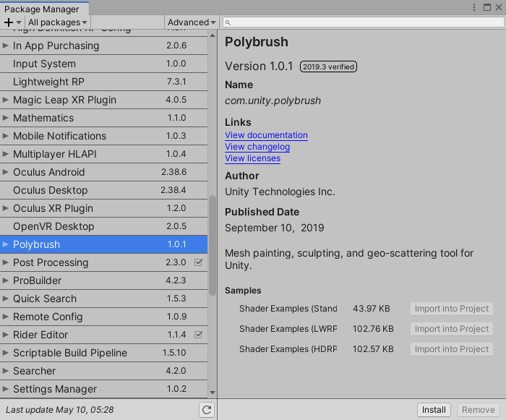The image size is (506, 420).
Task: Import the Shader Examples (LWRP sample
Action: pyautogui.click(x=452, y=329)
